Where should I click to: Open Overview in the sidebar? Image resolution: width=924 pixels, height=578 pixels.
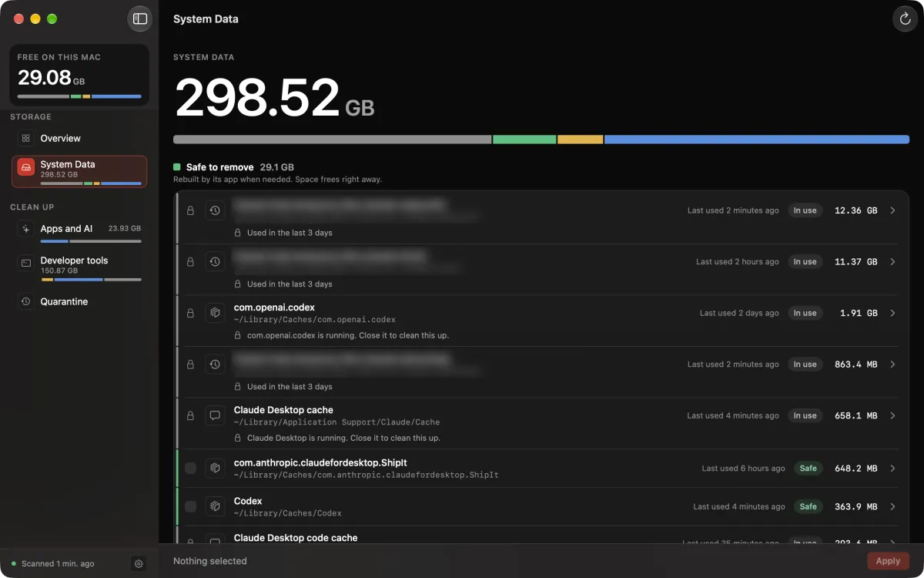79,138
